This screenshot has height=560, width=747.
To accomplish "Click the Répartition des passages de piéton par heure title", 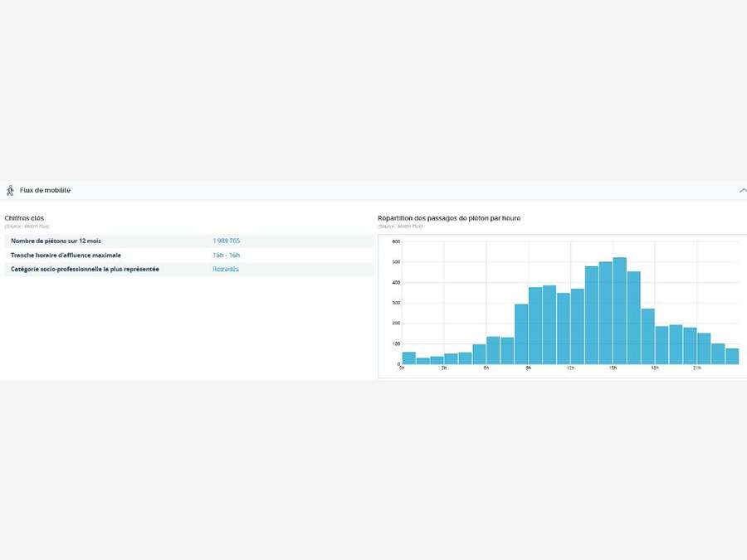I will tap(449, 218).
